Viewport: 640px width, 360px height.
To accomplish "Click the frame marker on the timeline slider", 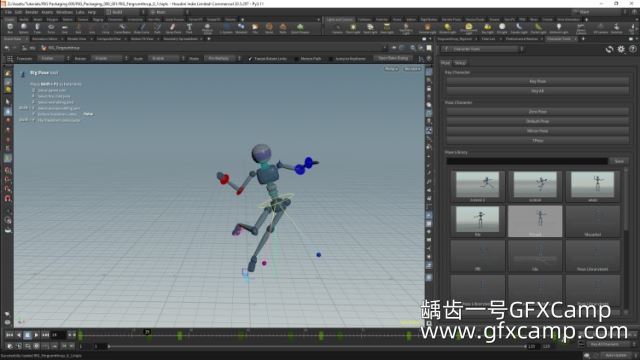I will (x=147, y=332).
